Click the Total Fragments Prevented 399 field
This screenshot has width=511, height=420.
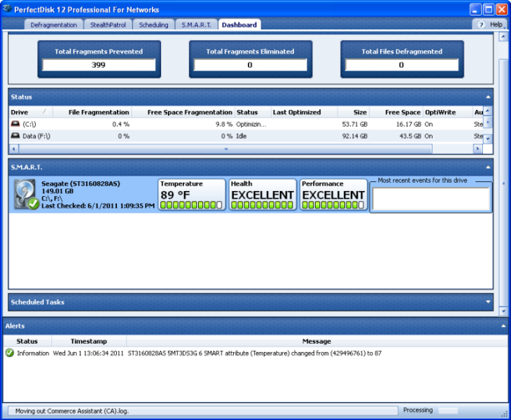click(99, 65)
